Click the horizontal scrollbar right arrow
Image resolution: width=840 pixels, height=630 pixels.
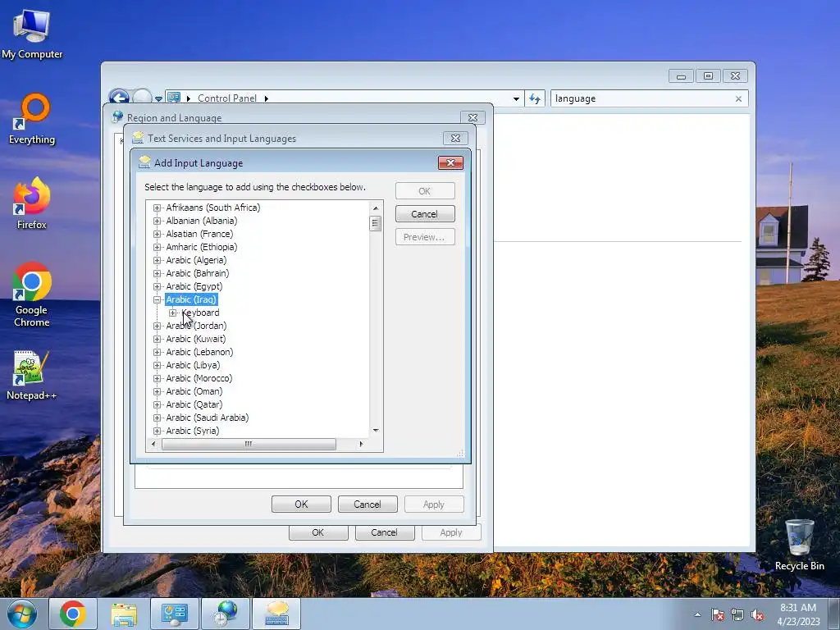361,444
